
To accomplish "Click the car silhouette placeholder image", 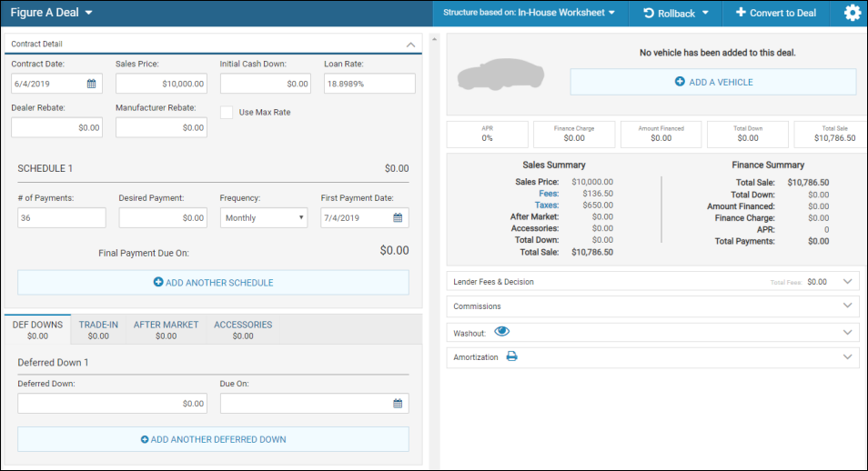I will (x=500, y=75).
